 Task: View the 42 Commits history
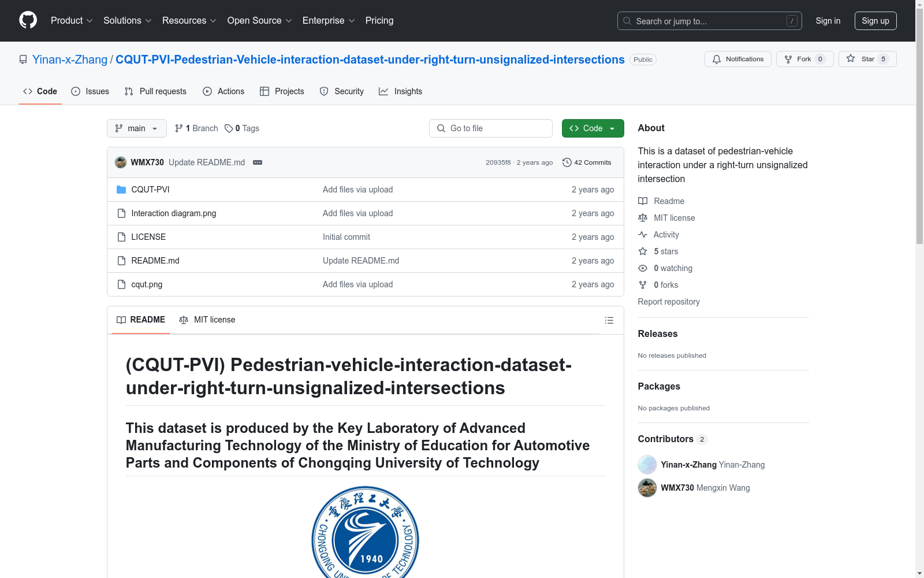(x=587, y=162)
